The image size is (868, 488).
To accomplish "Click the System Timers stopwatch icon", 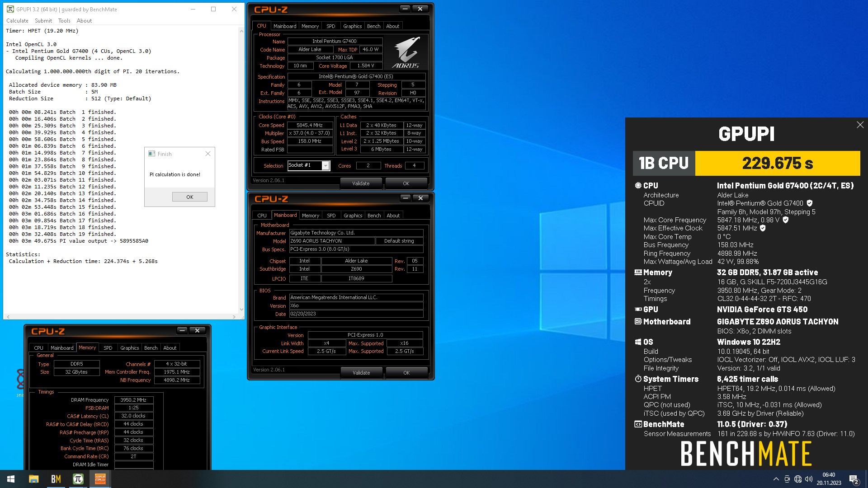I will tap(638, 379).
